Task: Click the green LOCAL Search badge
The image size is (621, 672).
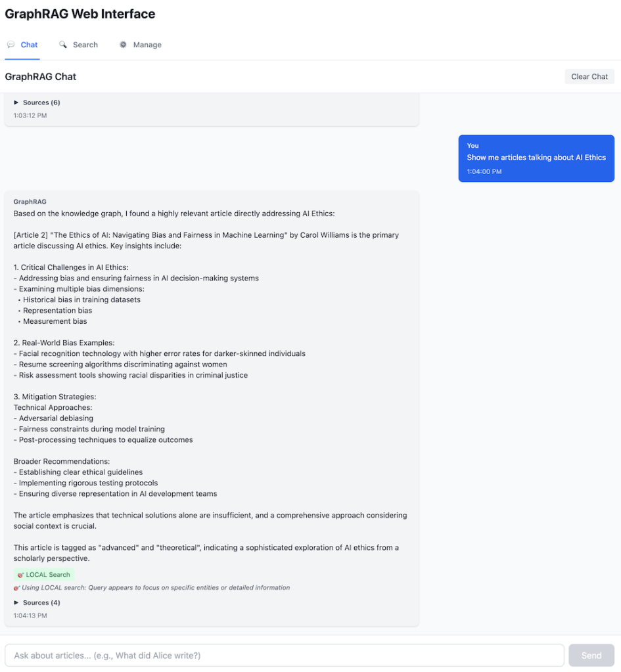Action: coord(44,575)
